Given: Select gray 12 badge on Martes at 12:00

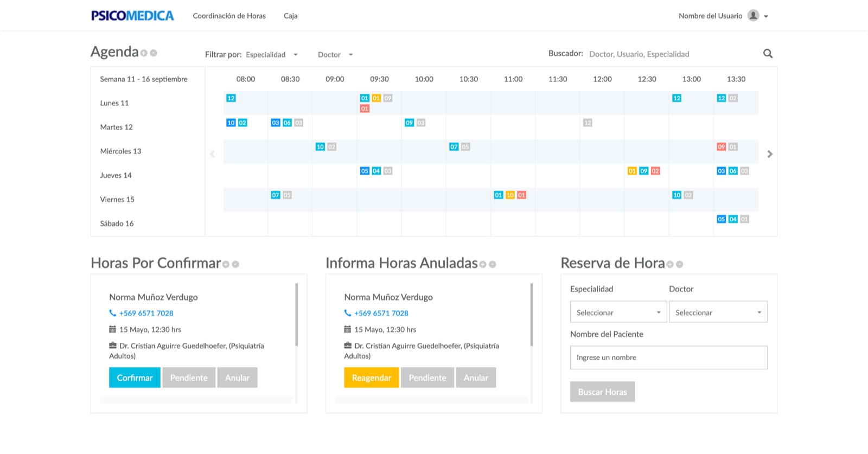Looking at the screenshot, I should pyautogui.click(x=588, y=123).
